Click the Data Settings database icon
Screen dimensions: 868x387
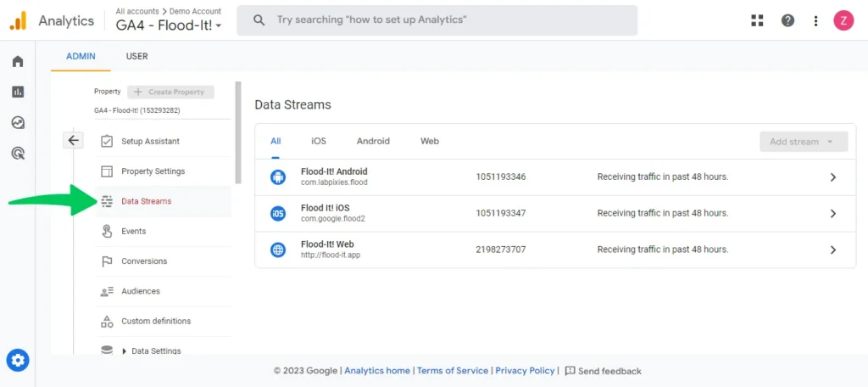click(x=107, y=351)
